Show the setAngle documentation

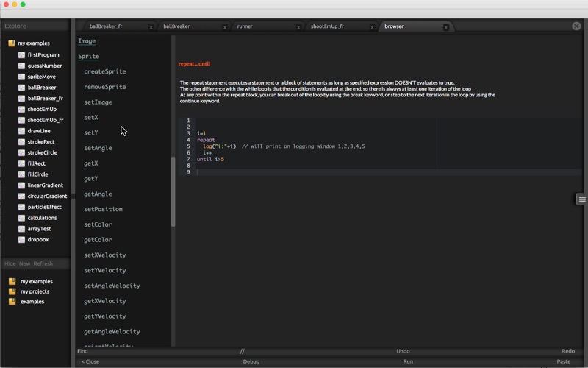pyautogui.click(x=98, y=148)
